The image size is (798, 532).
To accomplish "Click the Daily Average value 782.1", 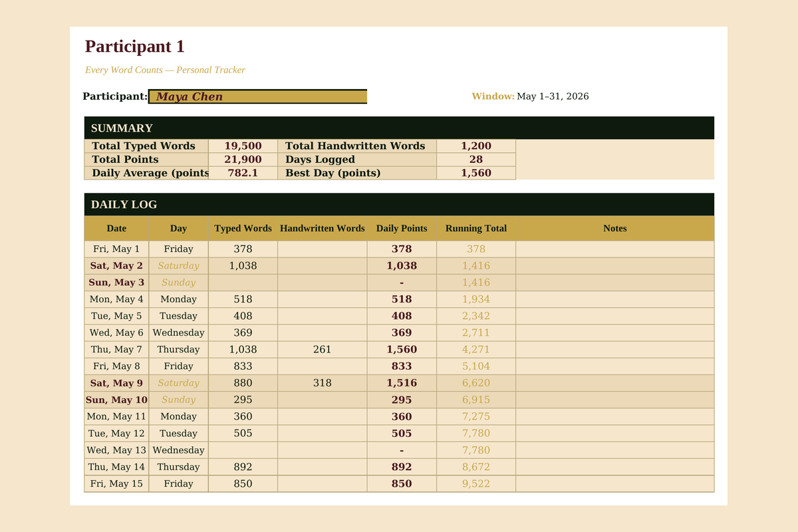I will pyautogui.click(x=243, y=173).
